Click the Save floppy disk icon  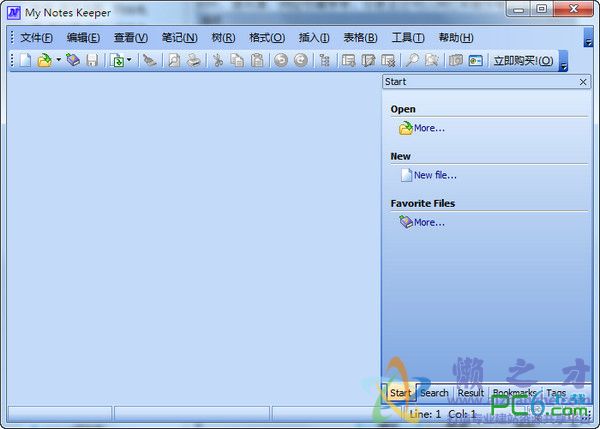pyautogui.click(x=92, y=60)
